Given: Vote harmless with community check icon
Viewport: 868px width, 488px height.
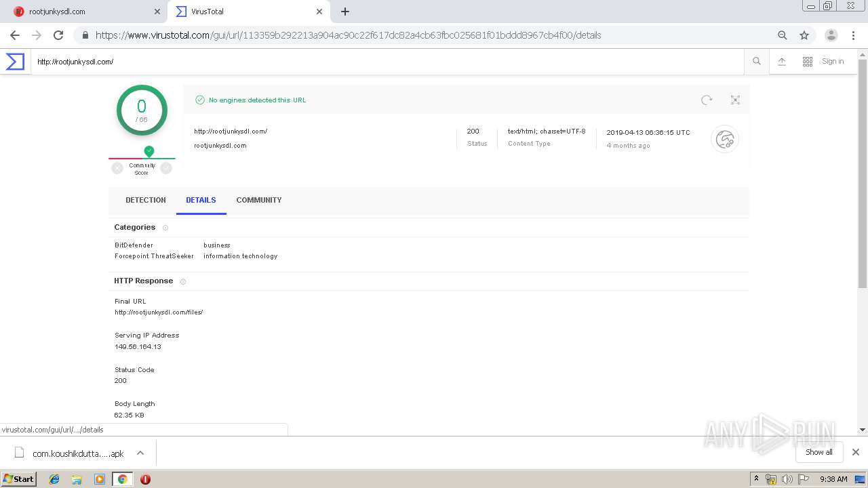Looking at the screenshot, I should 166,168.
